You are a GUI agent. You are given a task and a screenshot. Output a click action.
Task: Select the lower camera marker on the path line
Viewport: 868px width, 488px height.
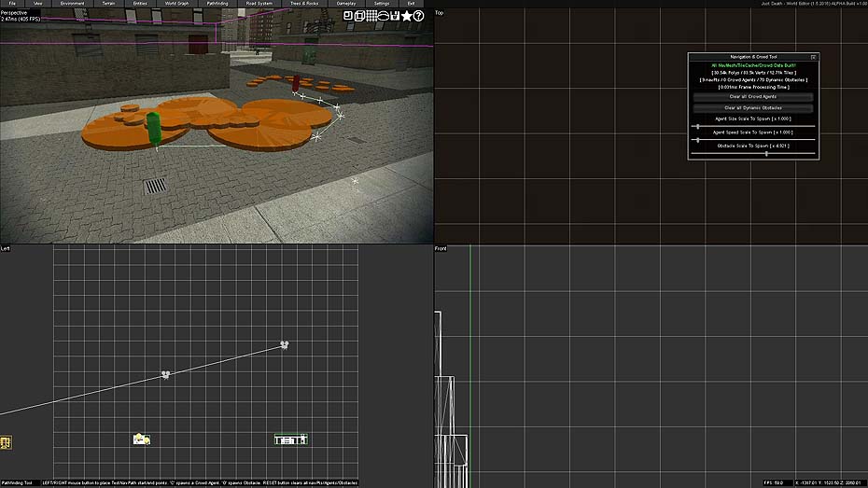point(165,374)
